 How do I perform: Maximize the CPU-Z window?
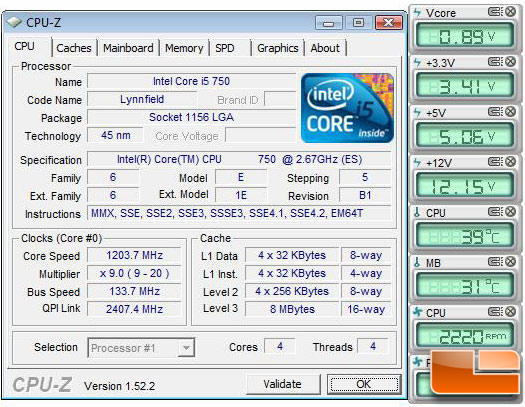coord(358,23)
